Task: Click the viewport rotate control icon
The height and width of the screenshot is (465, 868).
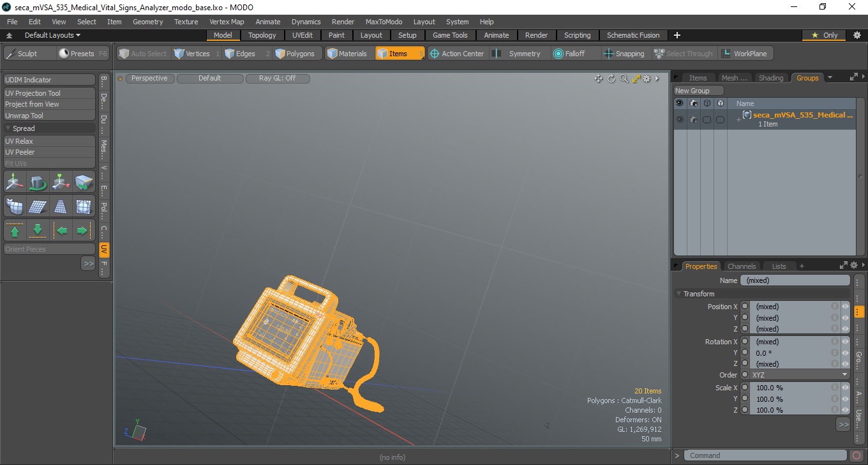Action: 611,79
